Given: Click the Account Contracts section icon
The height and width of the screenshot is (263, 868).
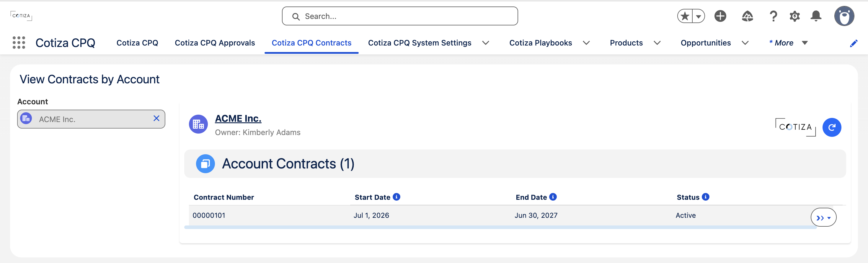Looking at the screenshot, I should click(x=205, y=164).
